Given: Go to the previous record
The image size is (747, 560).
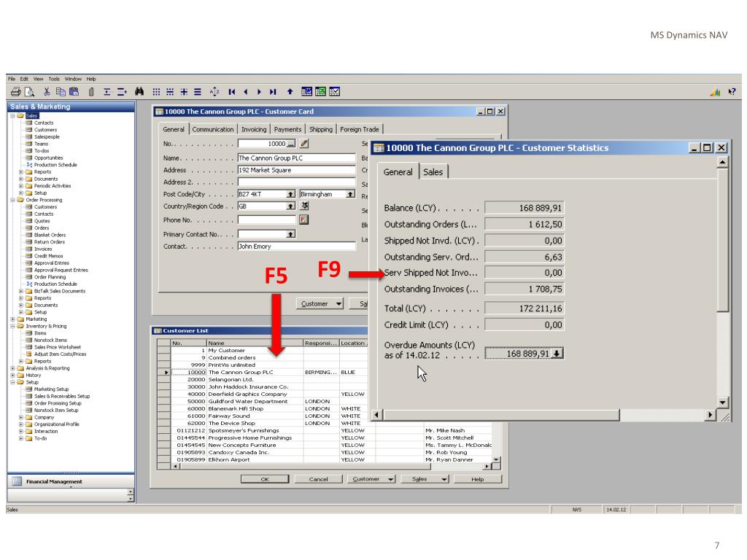Looking at the screenshot, I should coord(246,92).
